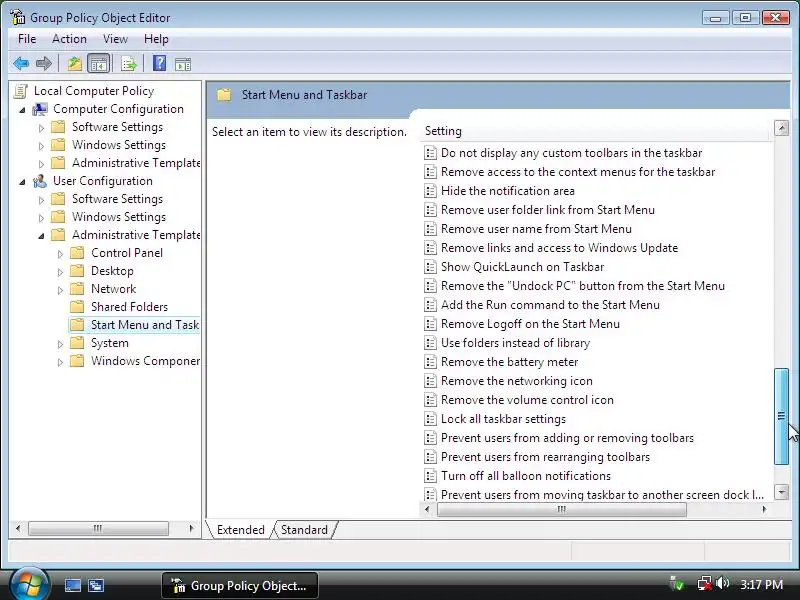Toggle Show/Hide Console Tree button
The width and height of the screenshot is (800, 600).
[x=98, y=64]
